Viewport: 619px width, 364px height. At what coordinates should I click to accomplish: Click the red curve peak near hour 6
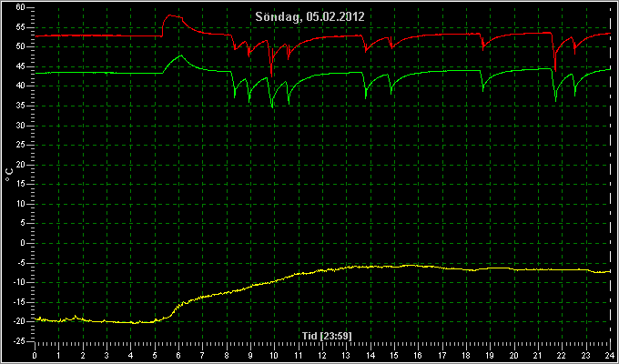click(170, 15)
